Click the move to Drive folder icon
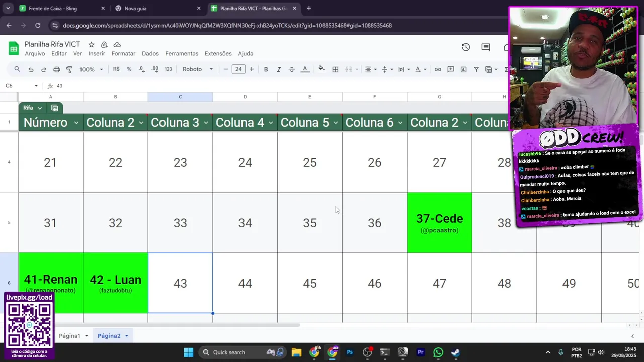 104,45
